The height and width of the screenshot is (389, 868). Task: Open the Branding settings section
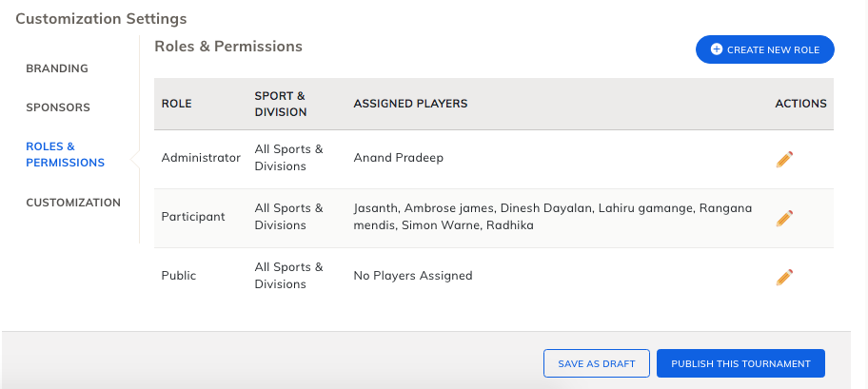57,68
